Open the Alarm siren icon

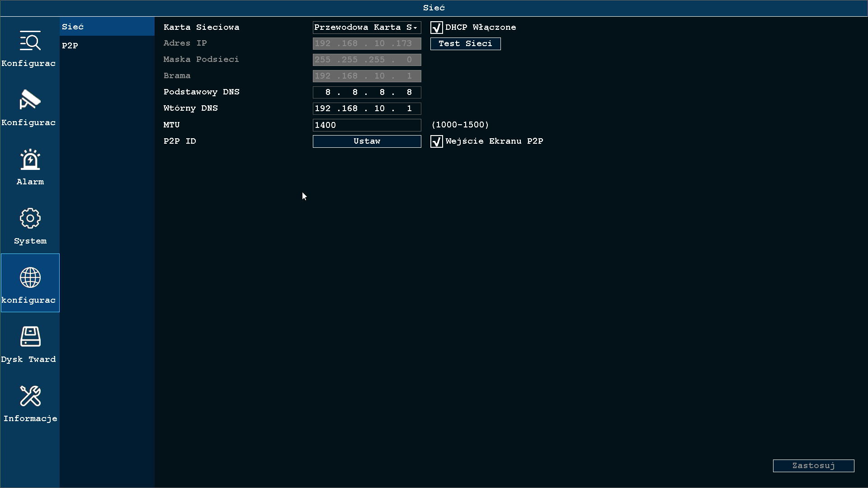(x=30, y=159)
